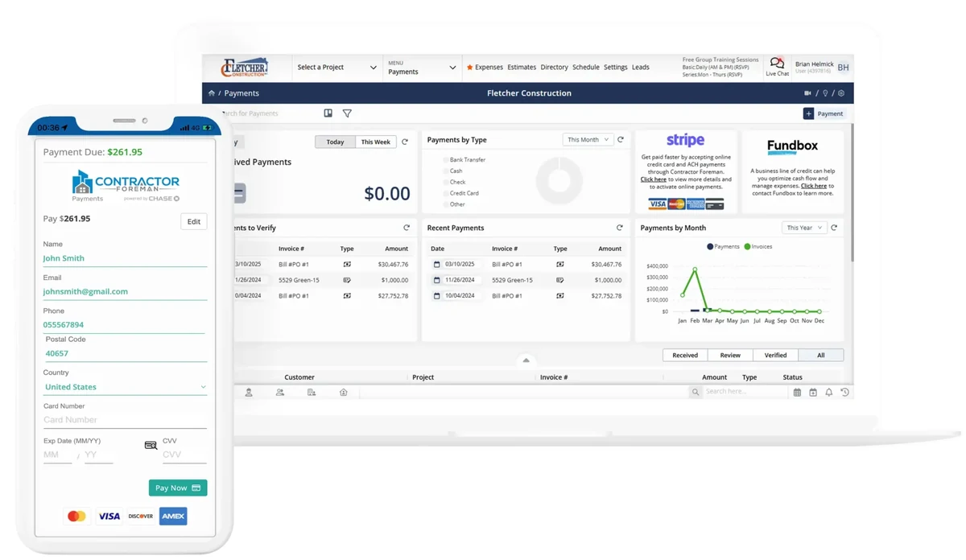Click the notification bell icon on bottom toolbar

[x=829, y=392]
